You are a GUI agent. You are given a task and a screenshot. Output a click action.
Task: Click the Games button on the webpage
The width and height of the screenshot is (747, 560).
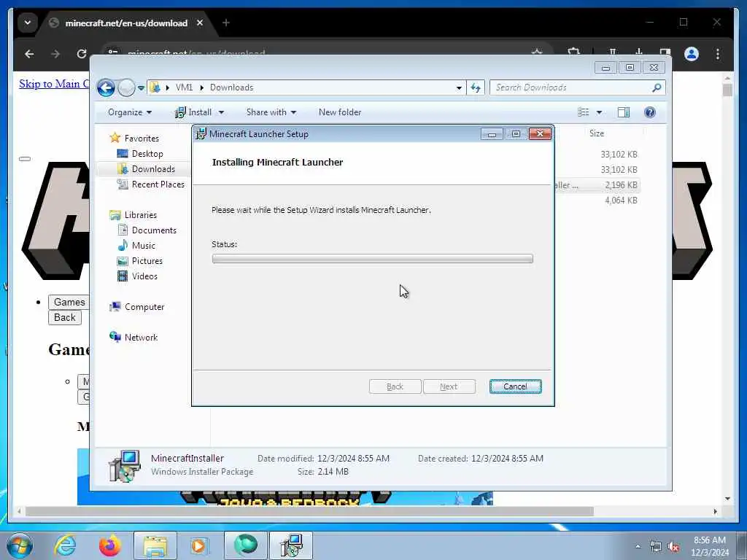point(69,303)
